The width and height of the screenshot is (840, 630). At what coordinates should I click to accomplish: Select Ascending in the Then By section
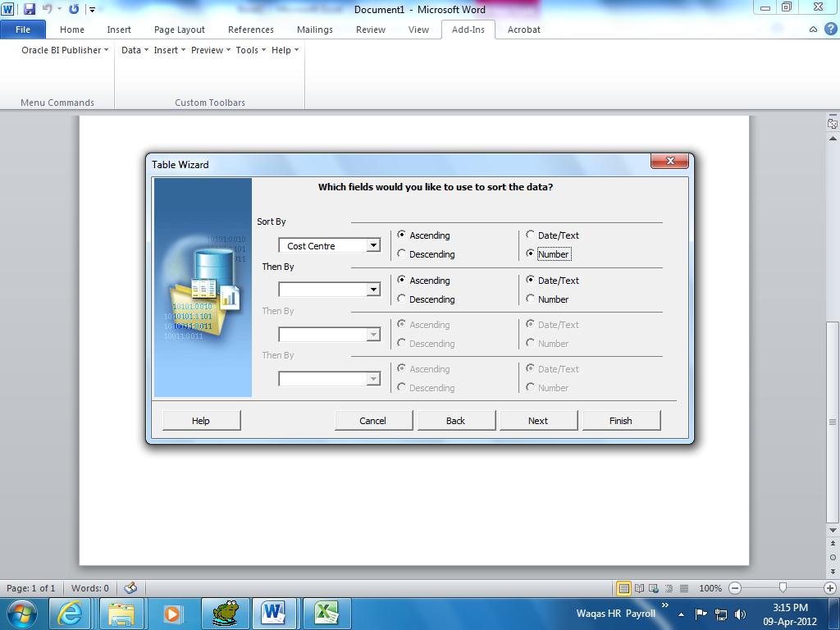coord(401,281)
